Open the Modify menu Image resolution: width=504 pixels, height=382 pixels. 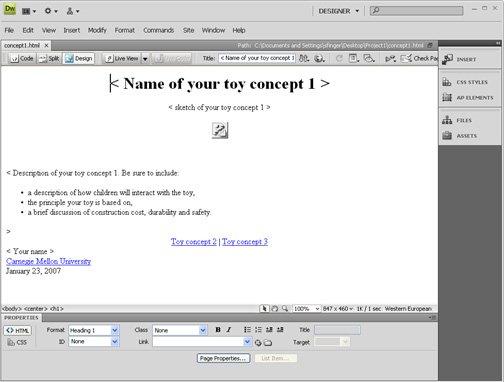[97, 30]
